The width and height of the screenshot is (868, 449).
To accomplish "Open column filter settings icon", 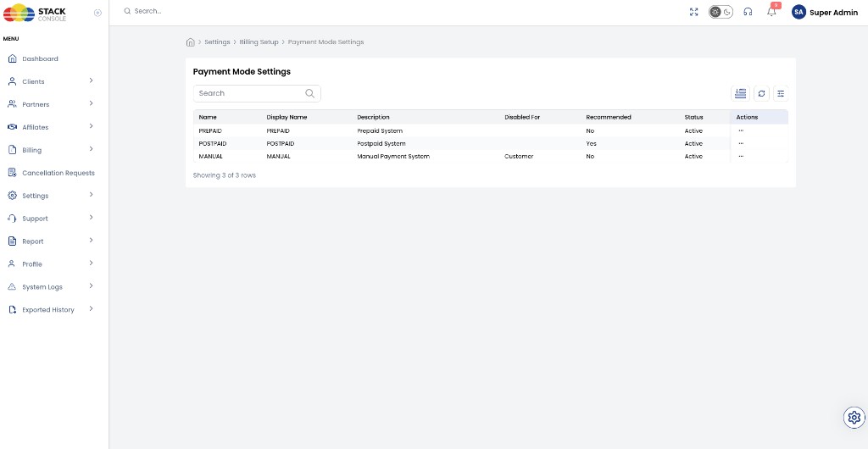I will tap(781, 93).
